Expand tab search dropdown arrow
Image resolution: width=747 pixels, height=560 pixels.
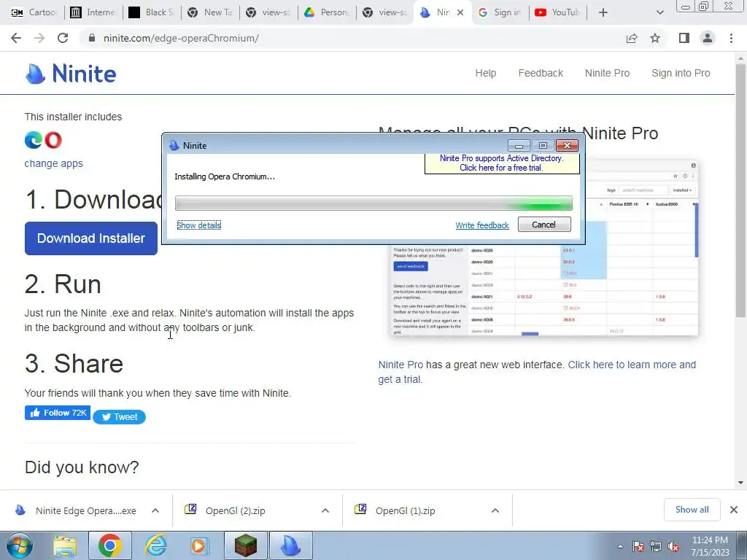click(659, 12)
